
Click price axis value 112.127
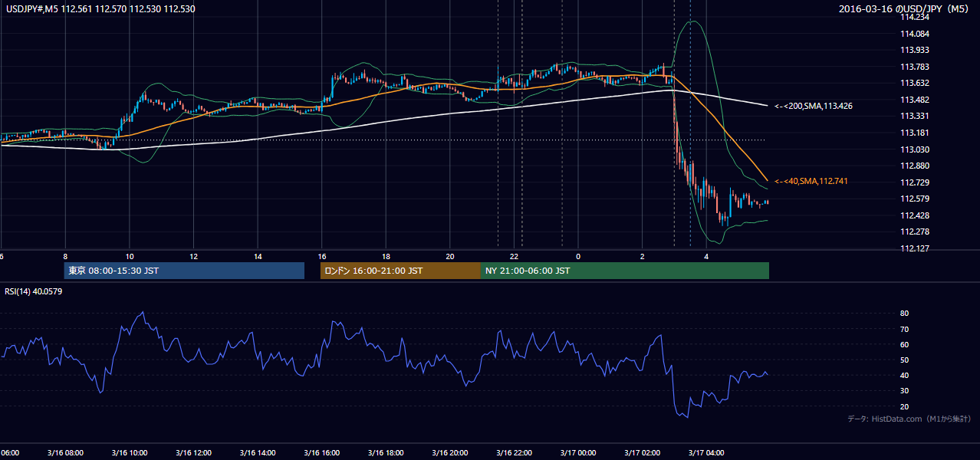(915, 248)
